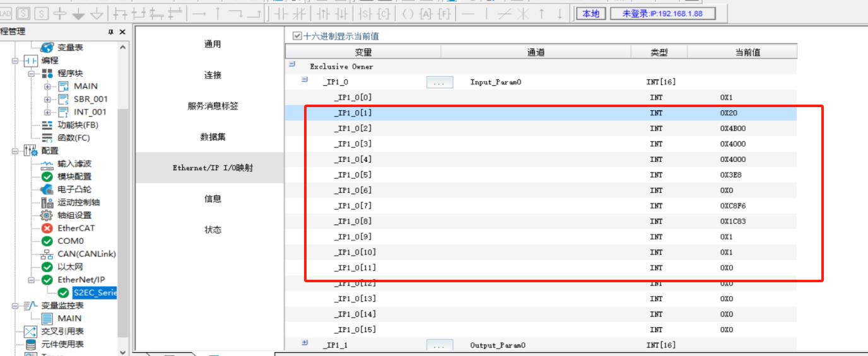Click the plain horizontal line toolbar icon

coord(467,14)
